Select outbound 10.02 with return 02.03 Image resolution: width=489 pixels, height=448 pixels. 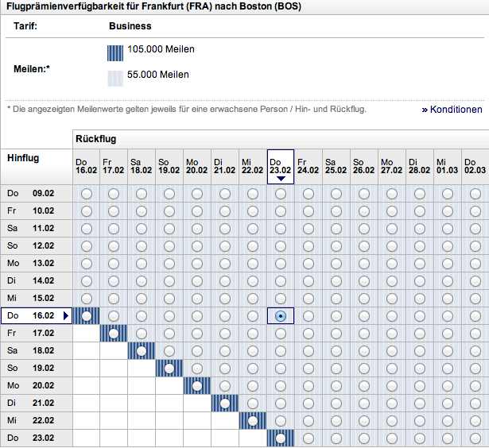475,211
